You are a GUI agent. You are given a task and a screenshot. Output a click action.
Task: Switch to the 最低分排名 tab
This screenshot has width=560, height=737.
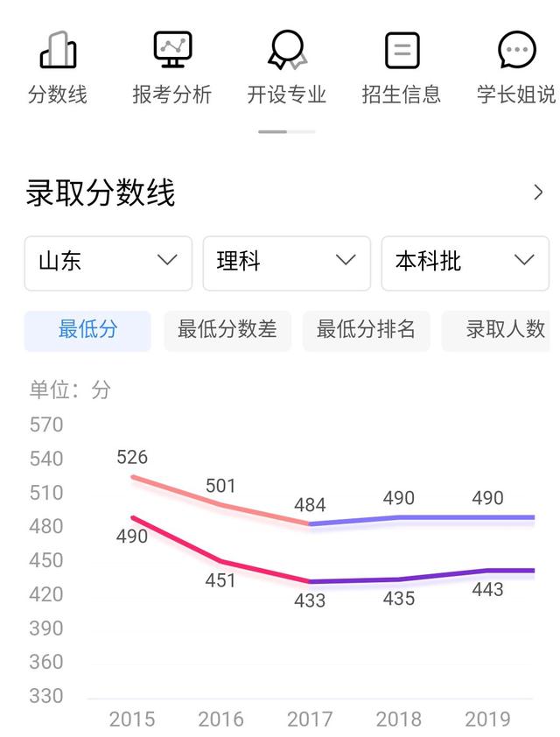click(366, 331)
